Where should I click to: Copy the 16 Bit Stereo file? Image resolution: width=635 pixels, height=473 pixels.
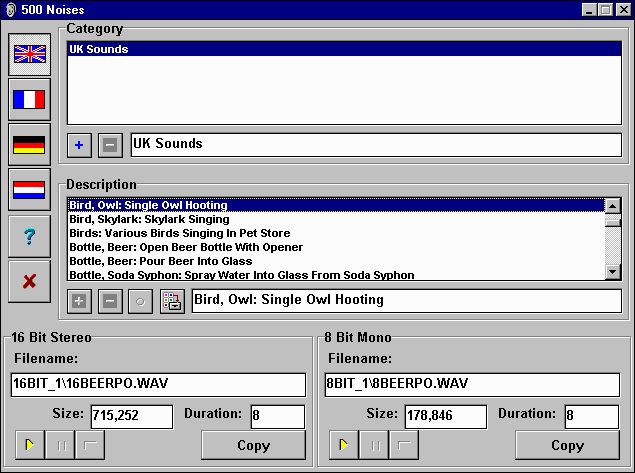253,445
